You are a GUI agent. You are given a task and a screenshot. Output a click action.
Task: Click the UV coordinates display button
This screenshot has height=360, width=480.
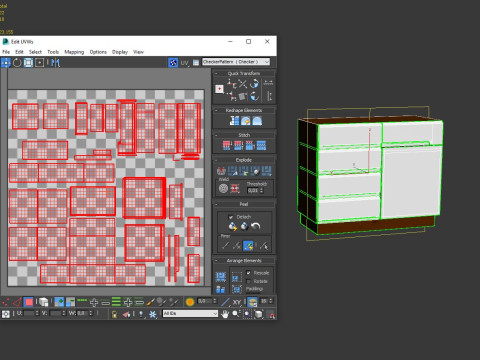point(185,63)
